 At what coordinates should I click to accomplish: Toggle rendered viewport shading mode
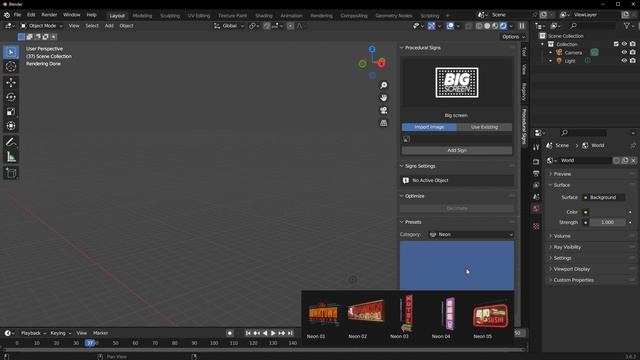(503, 26)
